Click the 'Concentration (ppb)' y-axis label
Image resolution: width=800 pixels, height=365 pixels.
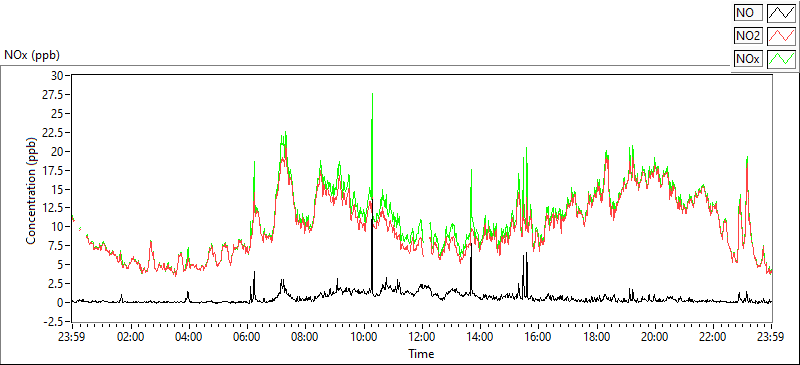31,190
